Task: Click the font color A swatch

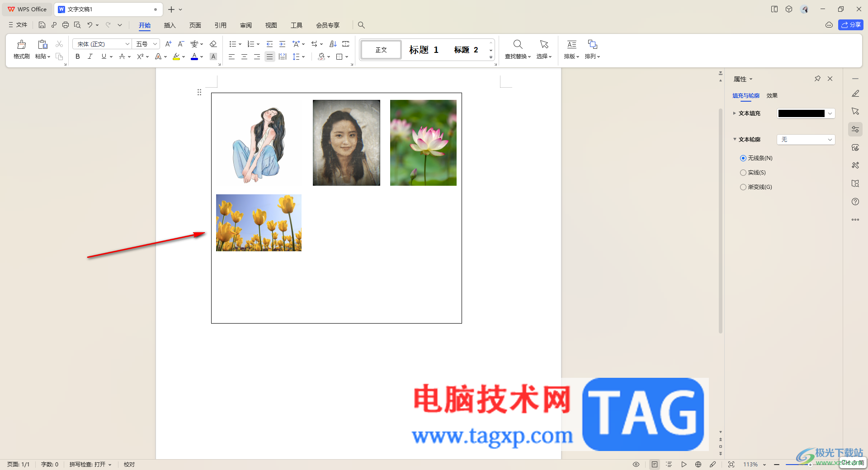Action: [194, 56]
